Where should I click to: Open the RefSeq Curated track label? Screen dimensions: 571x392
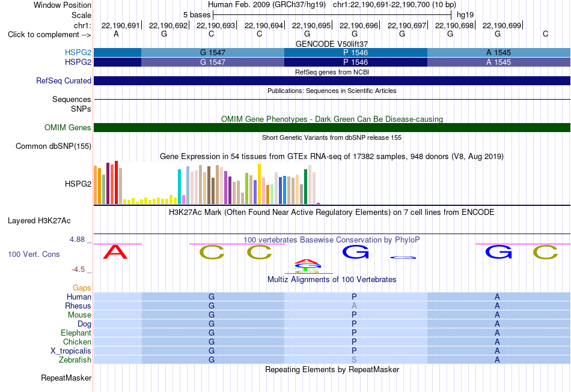[63, 80]
